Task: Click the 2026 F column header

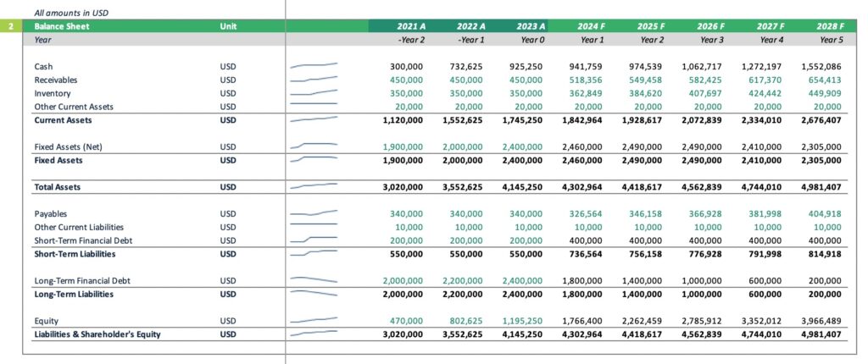Action: [711, 26]
